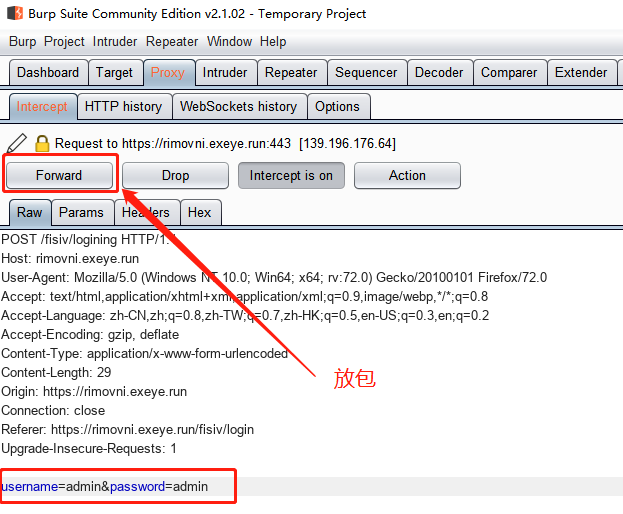Select the Intercept sub-tab
Viewport: 623px width, 514px height.
pos(42,106)
